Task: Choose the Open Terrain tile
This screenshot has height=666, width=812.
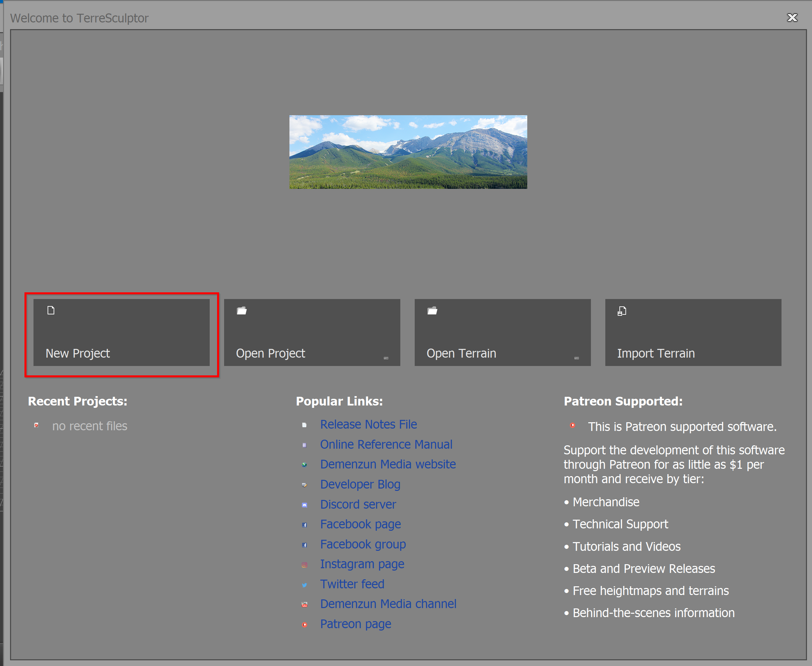Action: pos(502,332)
